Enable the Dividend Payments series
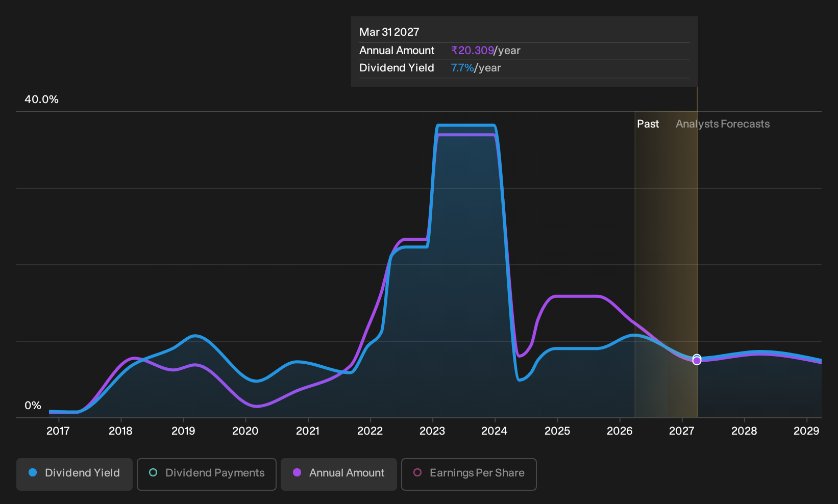838x504 pixels. coord(207,474)
